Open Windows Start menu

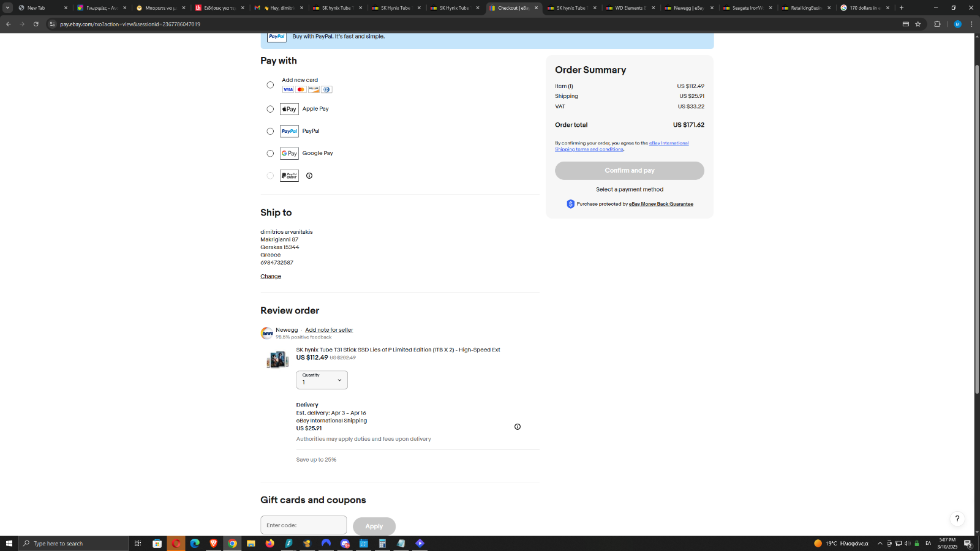(x=9, y=544)
